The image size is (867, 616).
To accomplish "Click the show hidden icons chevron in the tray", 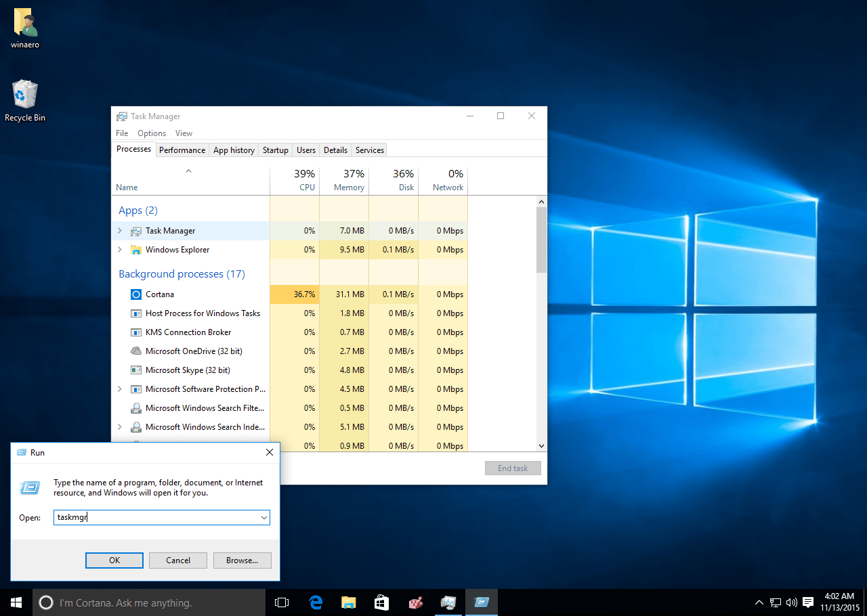I will pos(758,602).
